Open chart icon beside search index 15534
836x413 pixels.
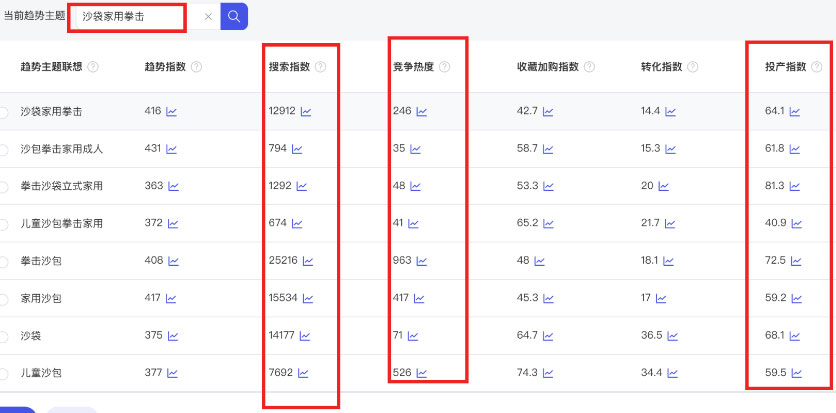(308, 298)
